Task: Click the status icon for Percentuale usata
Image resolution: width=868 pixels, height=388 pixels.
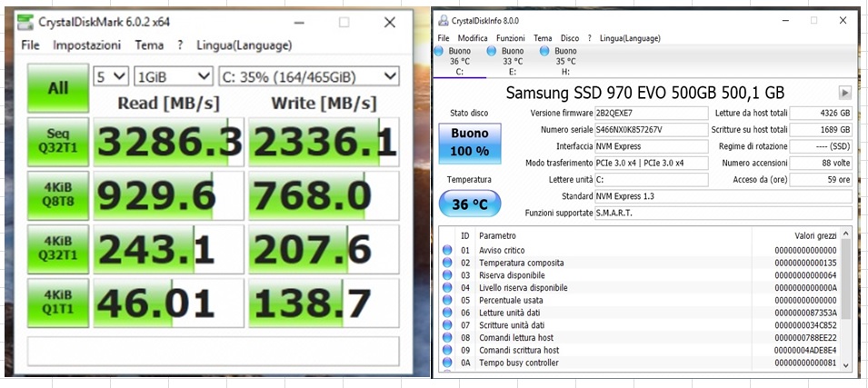Action: (x=447, y=301)
